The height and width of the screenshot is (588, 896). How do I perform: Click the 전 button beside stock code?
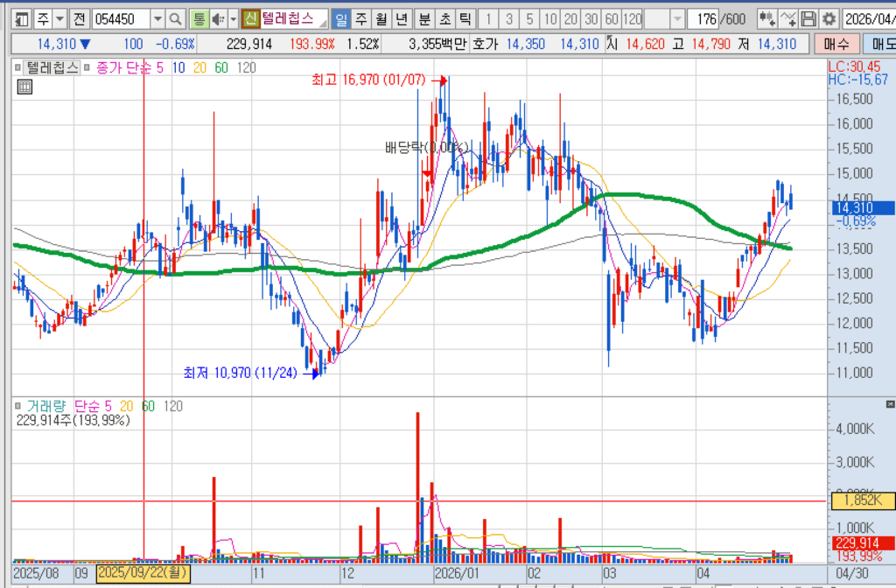coord(79,19)
